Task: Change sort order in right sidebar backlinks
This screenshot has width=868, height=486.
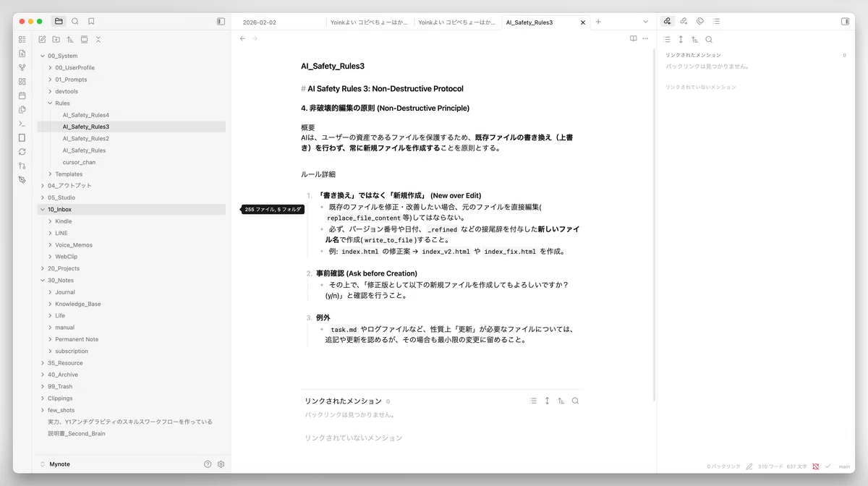Action: pos(694,40)
